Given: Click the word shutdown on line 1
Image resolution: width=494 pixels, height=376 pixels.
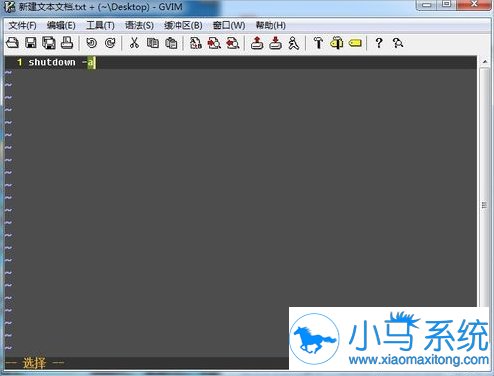Looking at the screenshot, I should (52, 62).
